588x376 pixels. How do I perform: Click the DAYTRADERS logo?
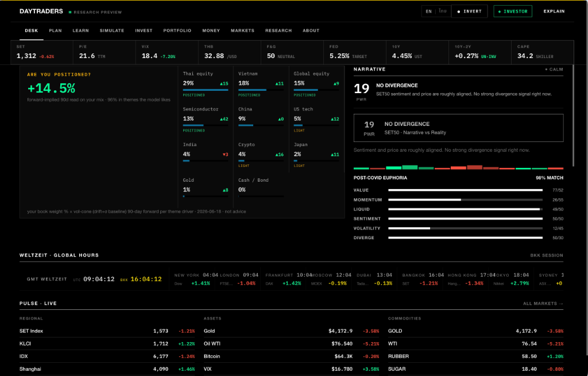point(41,11)
